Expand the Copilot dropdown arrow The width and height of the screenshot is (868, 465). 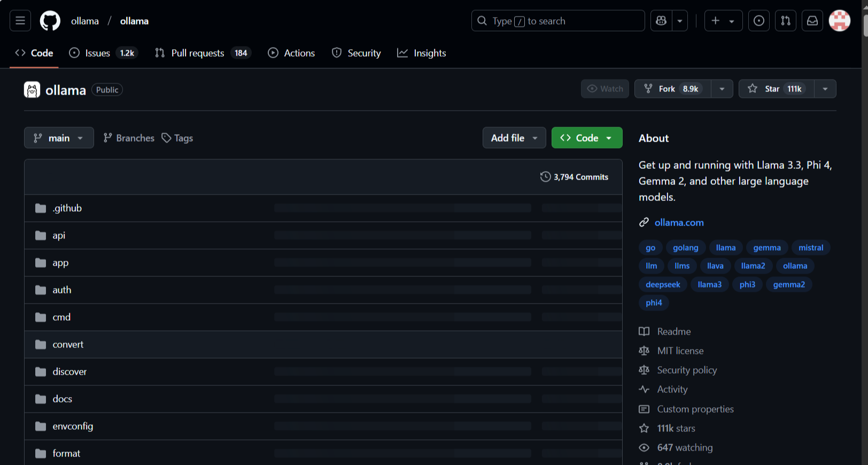(x=680, y=21)
